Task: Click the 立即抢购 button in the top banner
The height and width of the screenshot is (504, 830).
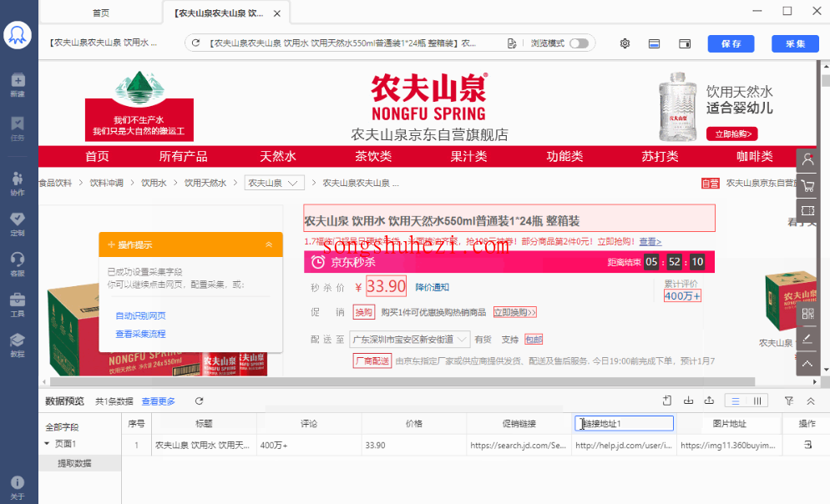Action: tap(732, 134)
